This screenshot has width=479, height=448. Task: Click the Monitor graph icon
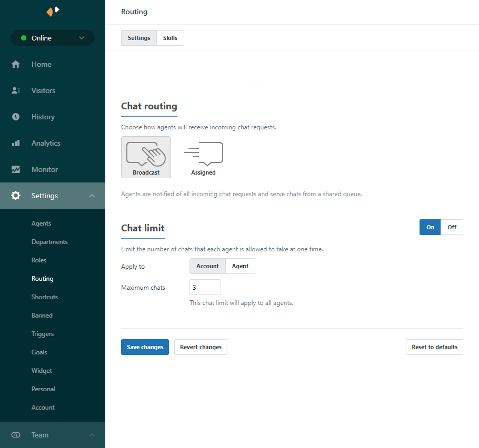pyautogui.click(x=16, y=169)
